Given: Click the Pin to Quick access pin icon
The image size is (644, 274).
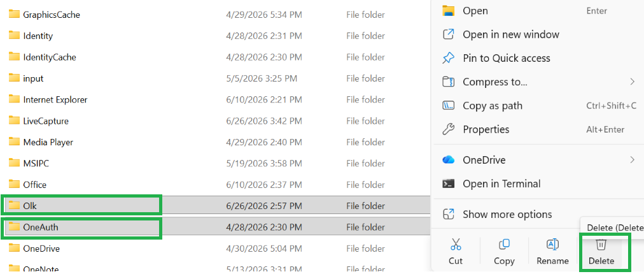Looking at the screenshot, I should (x=448, y=58).
